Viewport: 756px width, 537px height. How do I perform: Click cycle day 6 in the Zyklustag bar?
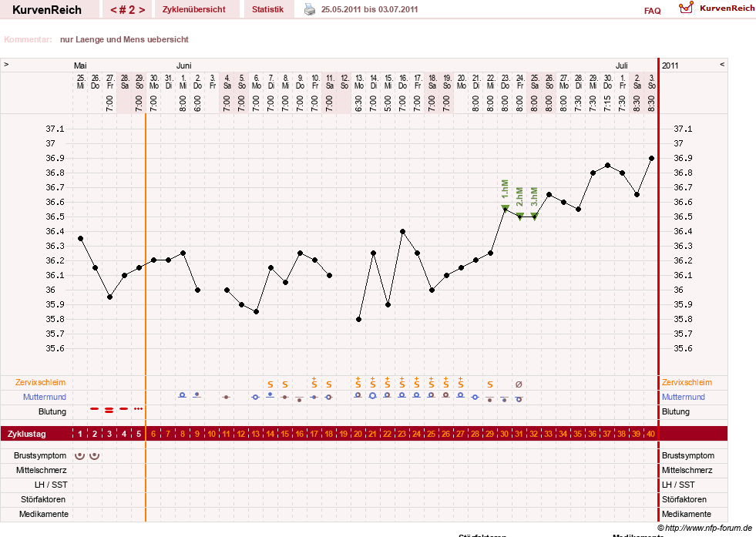[153, 434]
